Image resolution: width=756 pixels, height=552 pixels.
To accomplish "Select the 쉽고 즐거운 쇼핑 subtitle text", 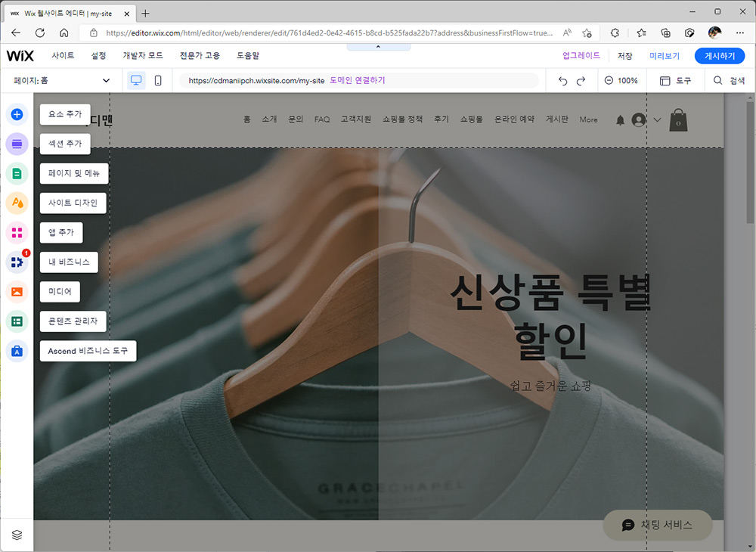I will pyautogui.click(x=550, y=386).
